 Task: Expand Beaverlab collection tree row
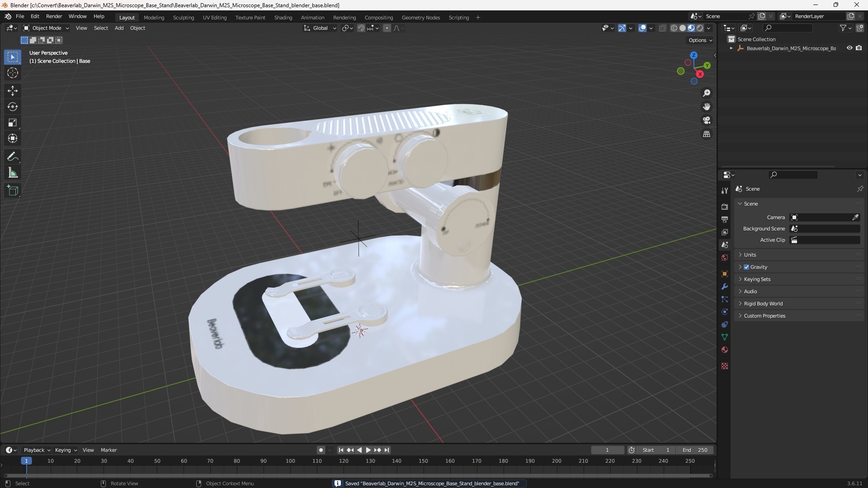(731, 48)
